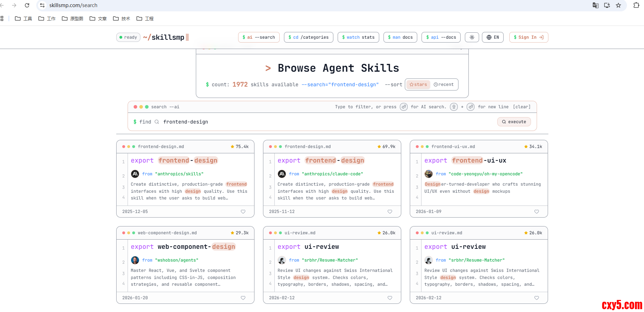
Task: Bookmark this page with the star icon
Action: 618,5
